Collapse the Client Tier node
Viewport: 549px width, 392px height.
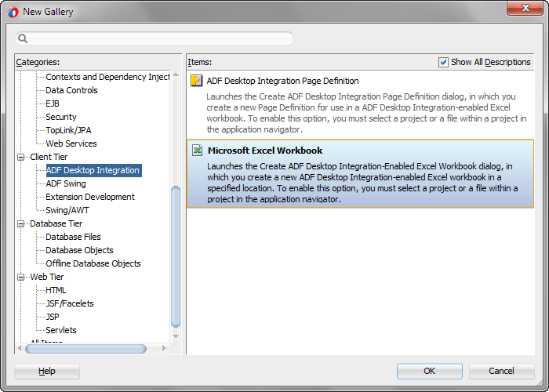tap(21, 157)
